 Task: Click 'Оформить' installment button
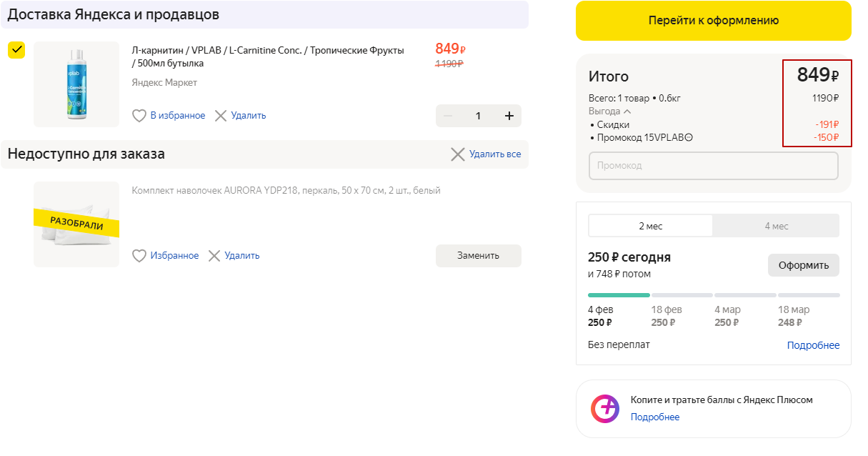(x=803, y=265)
